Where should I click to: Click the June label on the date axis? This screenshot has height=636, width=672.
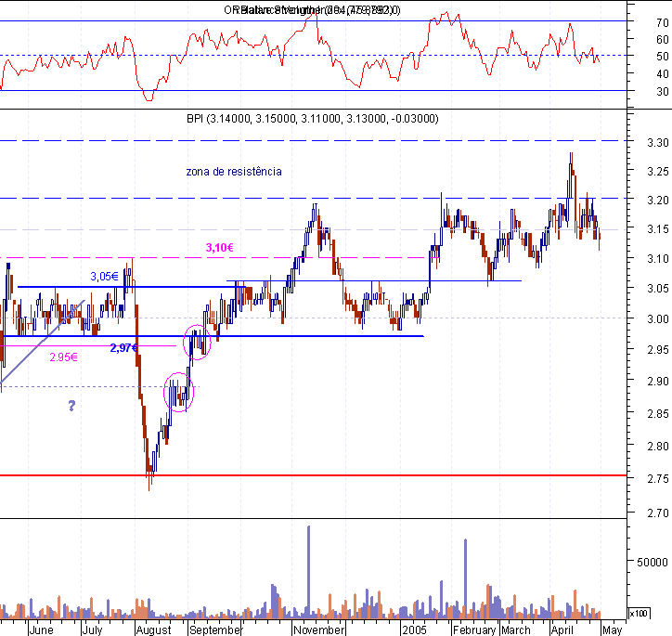click(42, 630)
